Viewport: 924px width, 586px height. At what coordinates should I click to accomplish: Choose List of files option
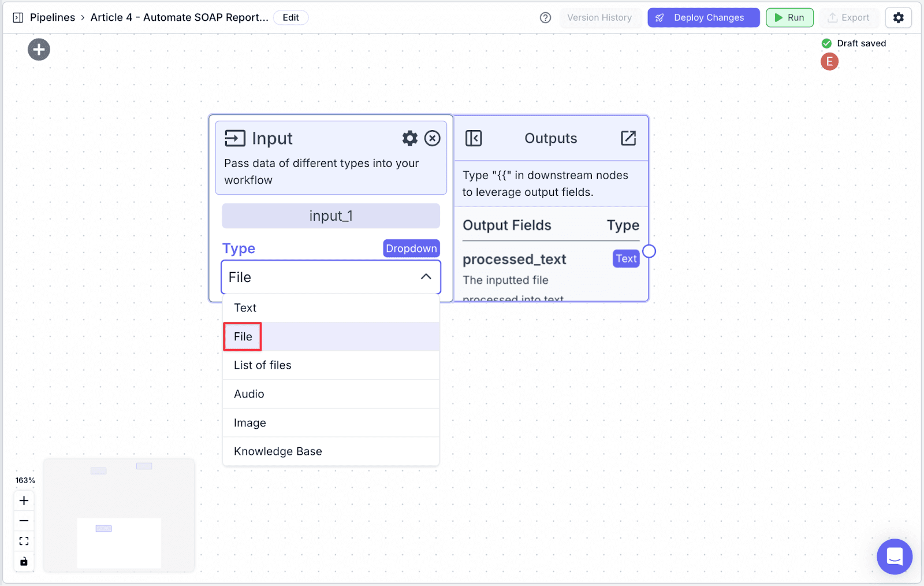click(331, 365)
